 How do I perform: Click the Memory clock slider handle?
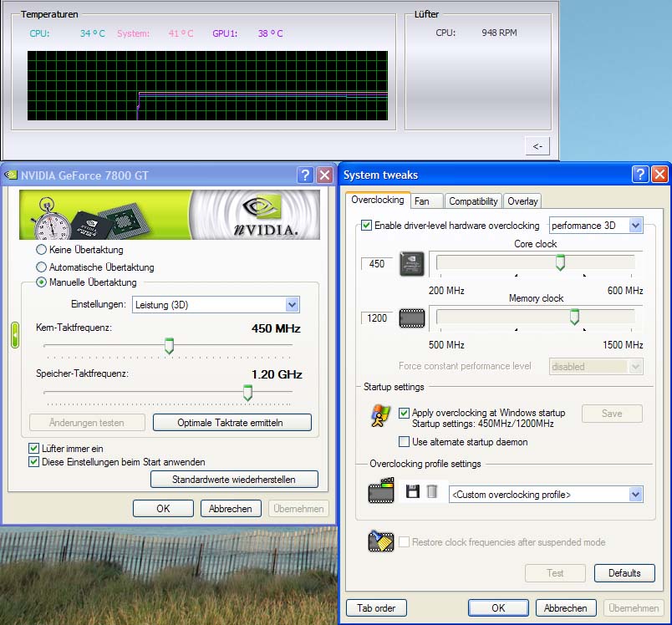click(575, 317)
